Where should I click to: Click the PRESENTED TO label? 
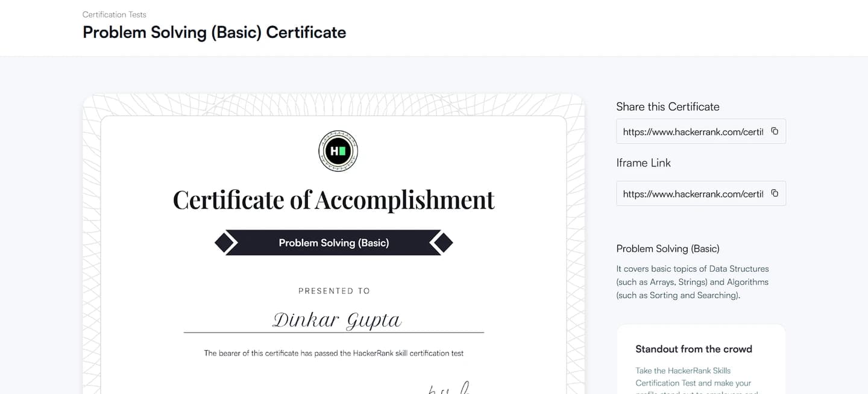(x=334, y=291)
